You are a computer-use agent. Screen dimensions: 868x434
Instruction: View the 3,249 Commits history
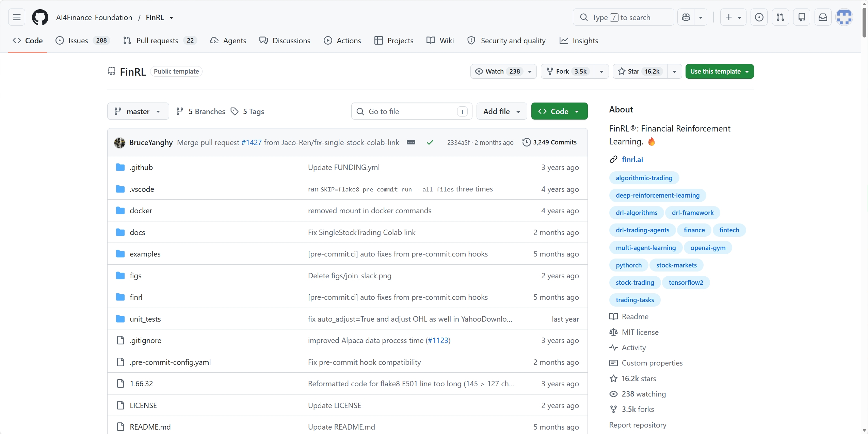point(549,142)
